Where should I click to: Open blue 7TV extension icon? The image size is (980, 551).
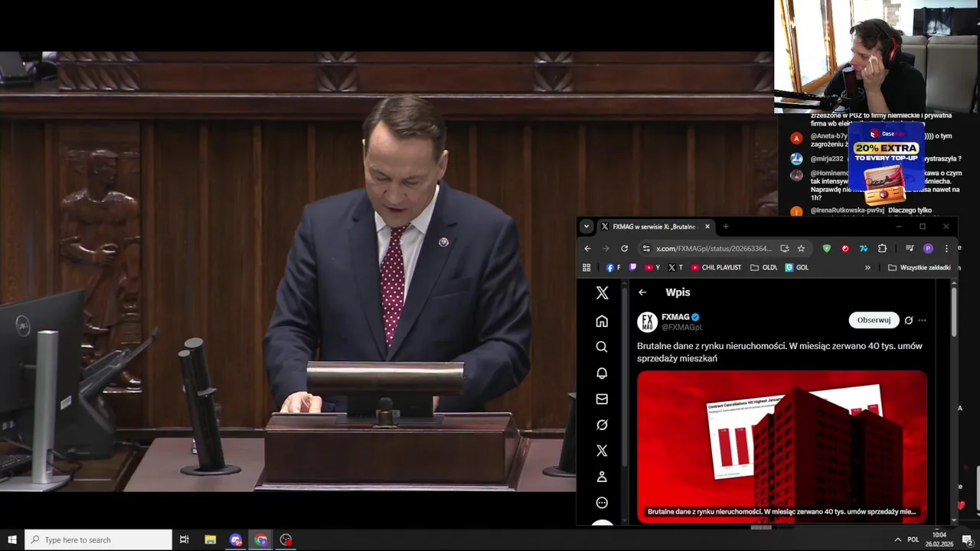tap(864, 248)
